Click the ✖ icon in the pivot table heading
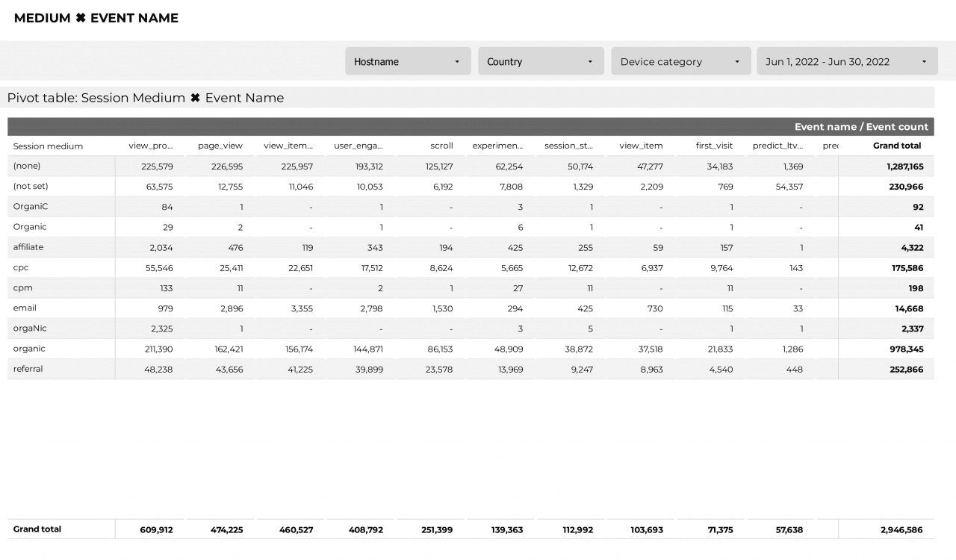 click(x=195, y=98)
